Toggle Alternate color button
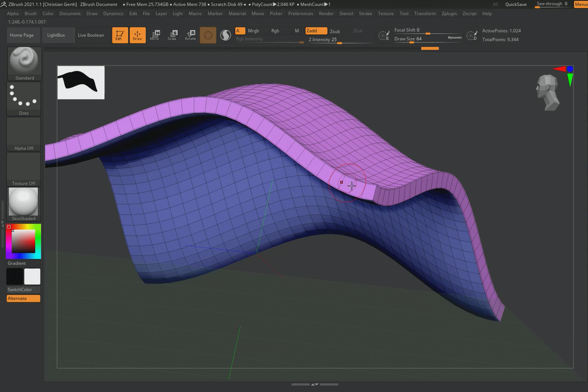Image resolution: width=588 pixels, height=392 pixels. (x=24, y=298)
